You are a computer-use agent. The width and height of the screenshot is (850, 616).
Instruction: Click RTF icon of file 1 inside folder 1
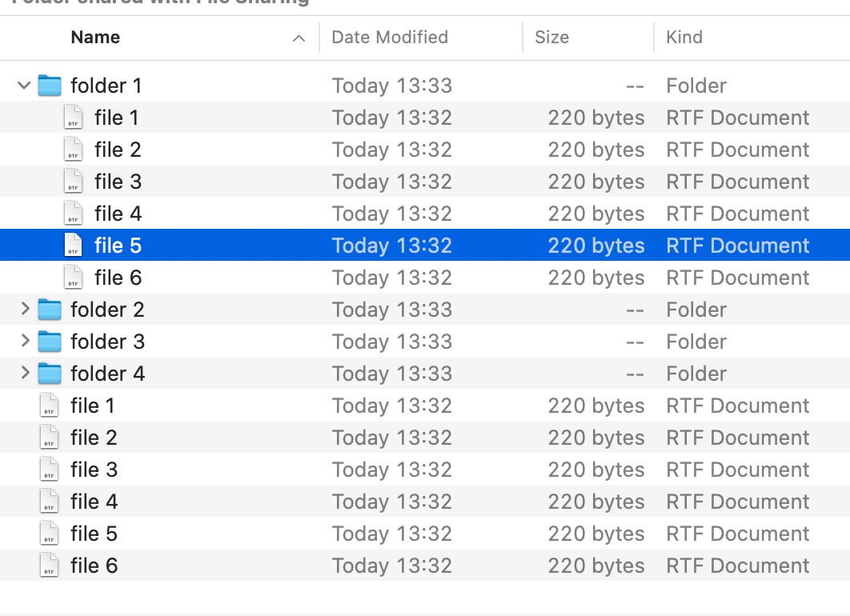(74, 118)
